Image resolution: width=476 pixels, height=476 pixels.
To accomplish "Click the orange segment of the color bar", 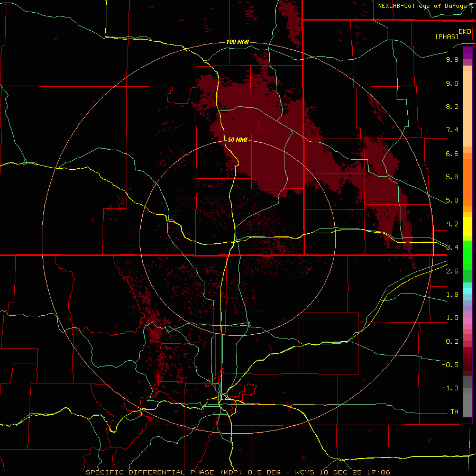I will click(x=467, y=182).
